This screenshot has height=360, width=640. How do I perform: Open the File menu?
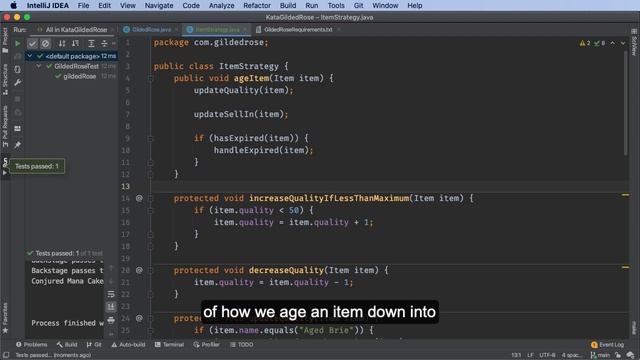[x=83, y=5]
